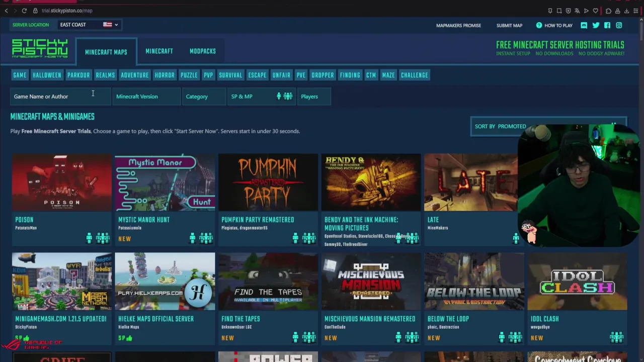
Task: Open the Submit Map menu item
Action: click(x=509, y=25)
